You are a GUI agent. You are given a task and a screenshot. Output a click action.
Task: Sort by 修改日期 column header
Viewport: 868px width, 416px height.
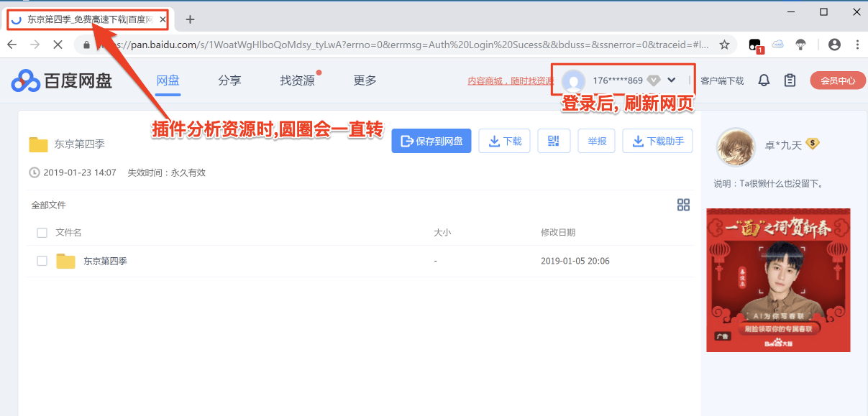pos(558,233)
